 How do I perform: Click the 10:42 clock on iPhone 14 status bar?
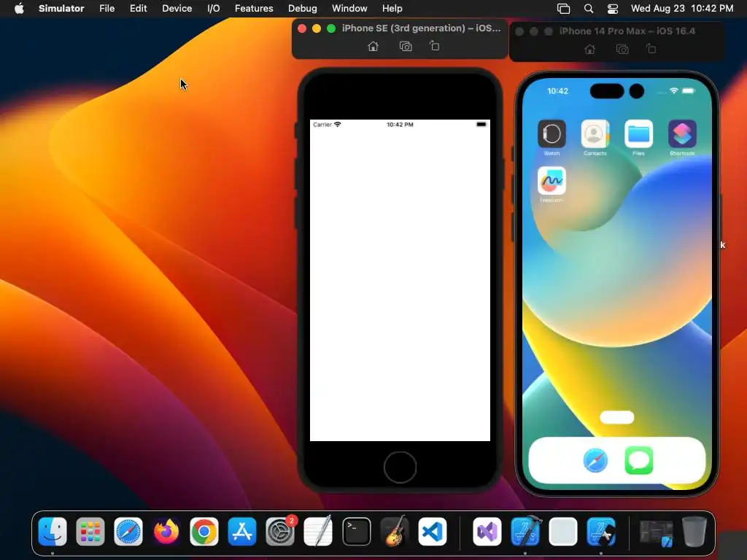click(557, 91)
